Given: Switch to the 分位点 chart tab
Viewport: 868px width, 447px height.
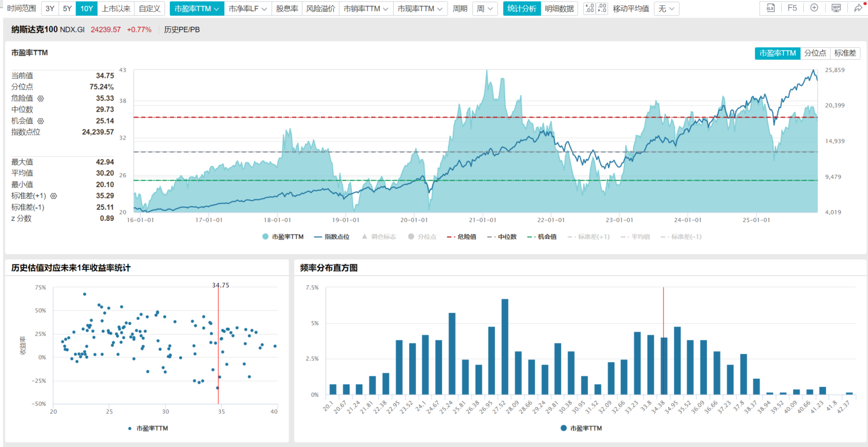Looking at the screenshot, I should point(815,53).
